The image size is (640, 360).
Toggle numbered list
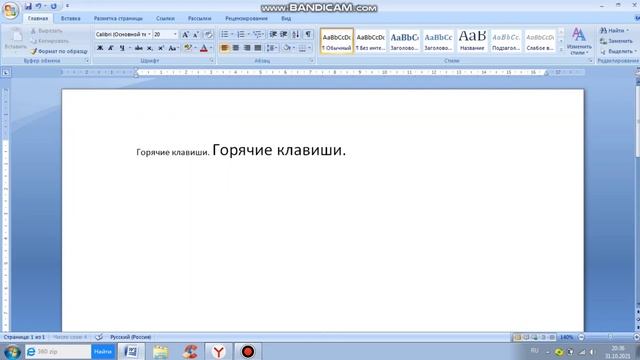click(241, 35)
